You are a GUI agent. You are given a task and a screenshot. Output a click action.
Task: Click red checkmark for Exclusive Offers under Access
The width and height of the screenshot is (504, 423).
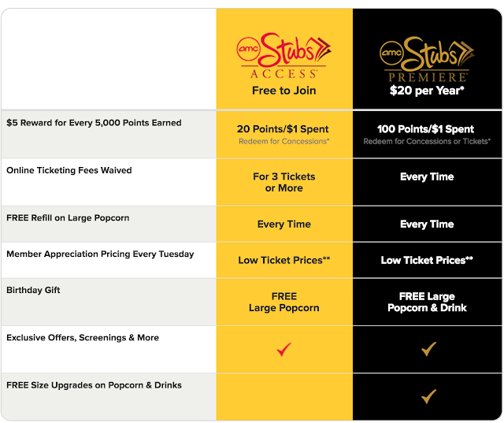click(283, 350)
